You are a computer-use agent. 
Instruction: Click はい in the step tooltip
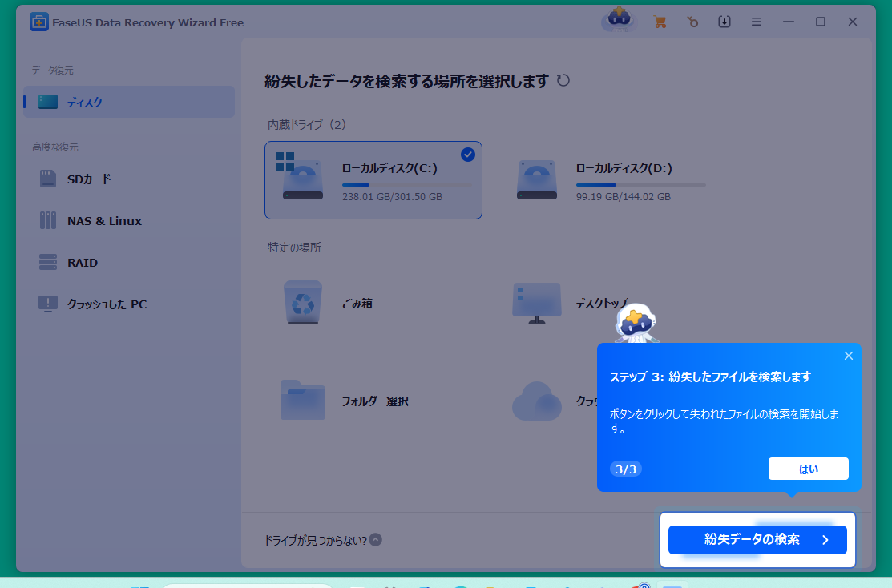pyautogui.click(x=809, y=469)
